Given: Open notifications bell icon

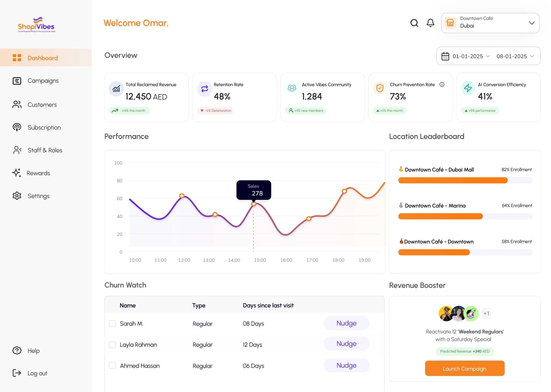Looking at the screenshot, I should click(430, 23).
